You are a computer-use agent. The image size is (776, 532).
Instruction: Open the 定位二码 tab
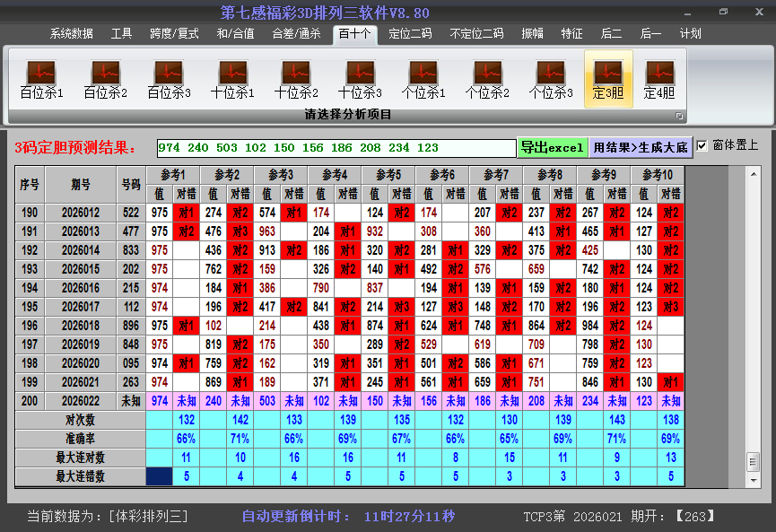pyautogui.click(x=410, y=34)
